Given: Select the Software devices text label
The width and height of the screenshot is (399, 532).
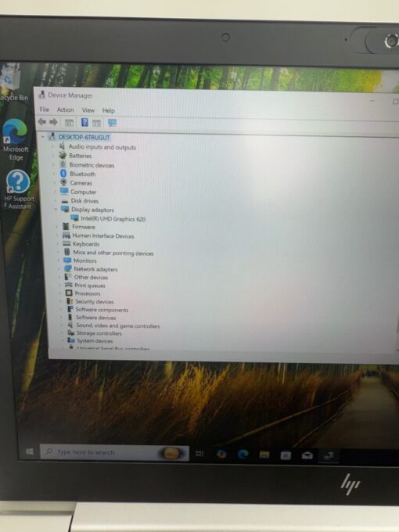Looking at the screenshot, I should click(x=95, y=318).
